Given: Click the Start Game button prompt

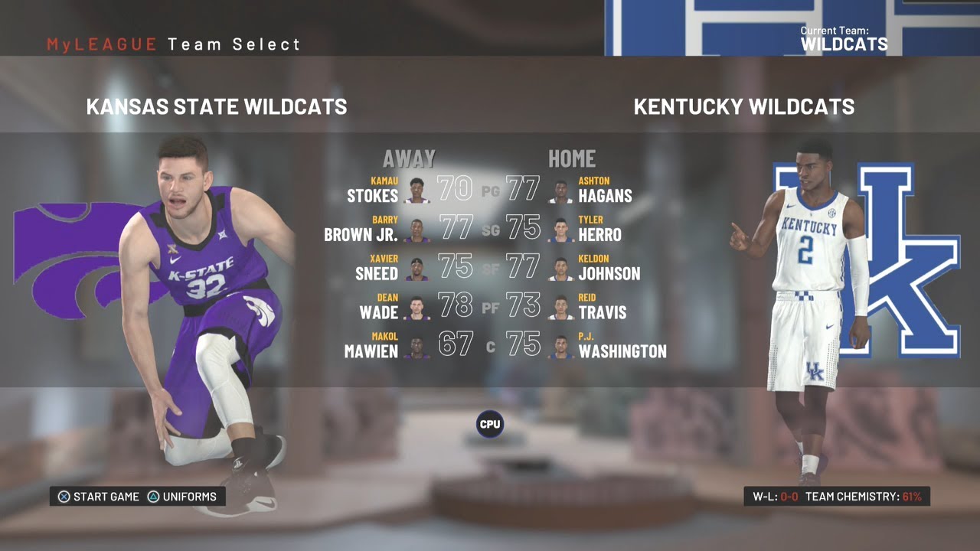Looking at the screenshot, I should [x=99, y=497].
